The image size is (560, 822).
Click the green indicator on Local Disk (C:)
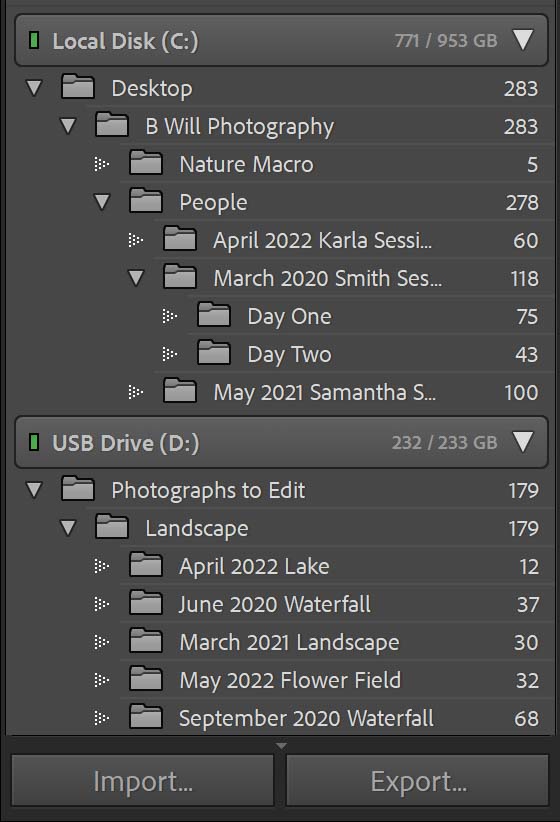pyautogui.click(x=34, y=40)
